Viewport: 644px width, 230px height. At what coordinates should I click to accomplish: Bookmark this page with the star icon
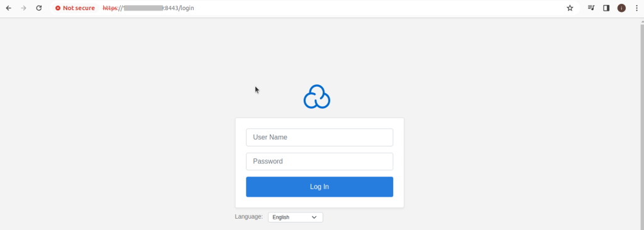click(570, 8)
